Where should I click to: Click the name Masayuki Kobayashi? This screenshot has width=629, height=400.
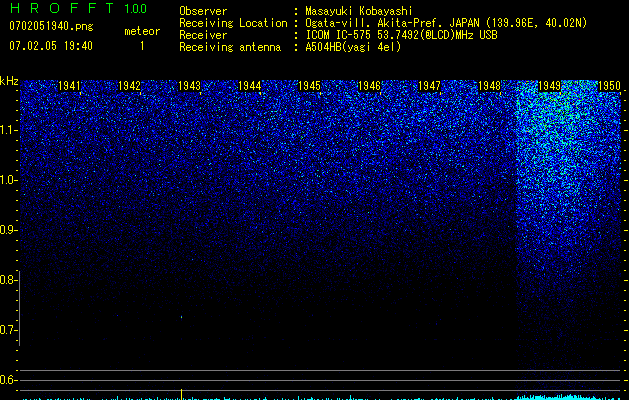pyautogui.click(x=358, y=11)
